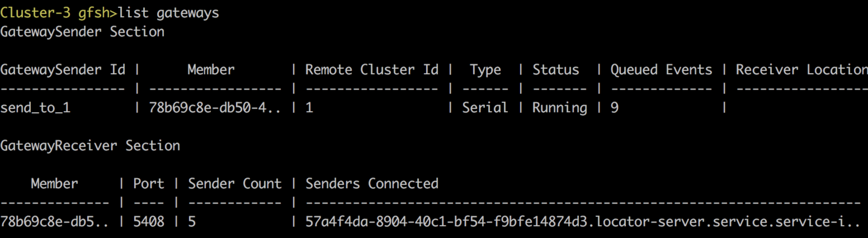The width and height of the screenshot is (868, 238).
Task: Click the "list gateways" command text
Action: click(x=168, y=13)
